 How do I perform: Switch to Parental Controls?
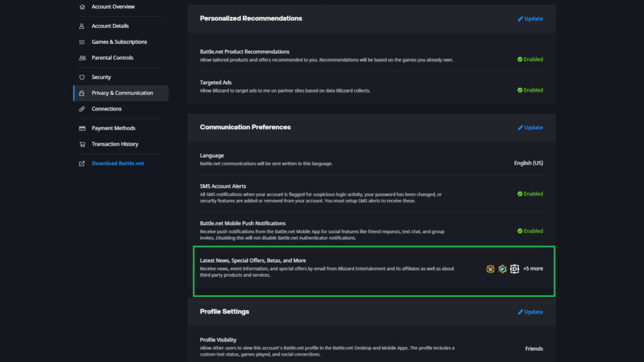[x=116, y=57]
